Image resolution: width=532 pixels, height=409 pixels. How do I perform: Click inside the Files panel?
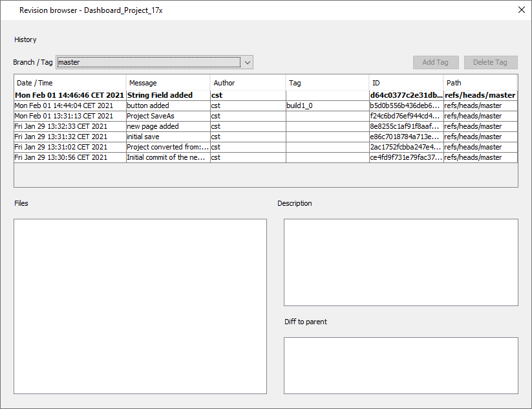tap(141, 304)
